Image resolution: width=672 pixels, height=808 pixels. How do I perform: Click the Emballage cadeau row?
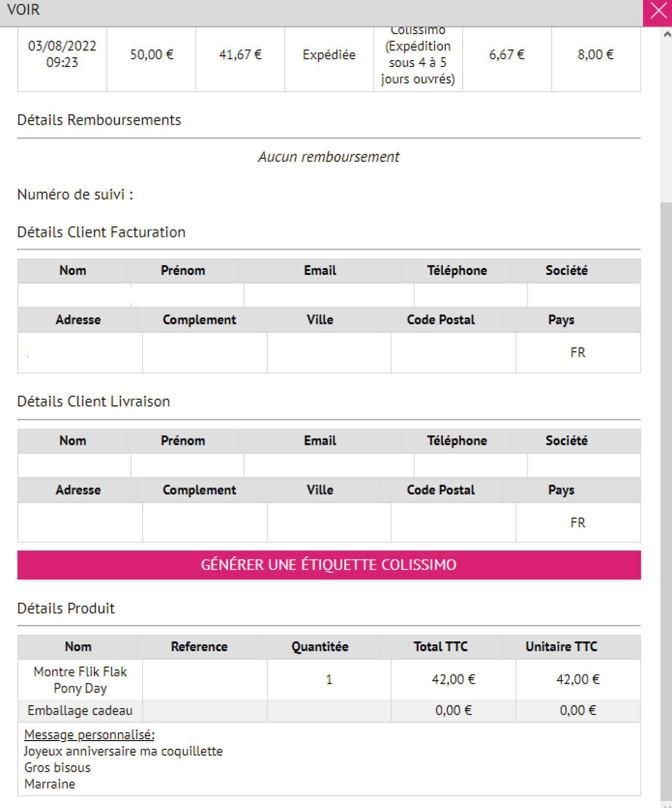pos(80,711)
